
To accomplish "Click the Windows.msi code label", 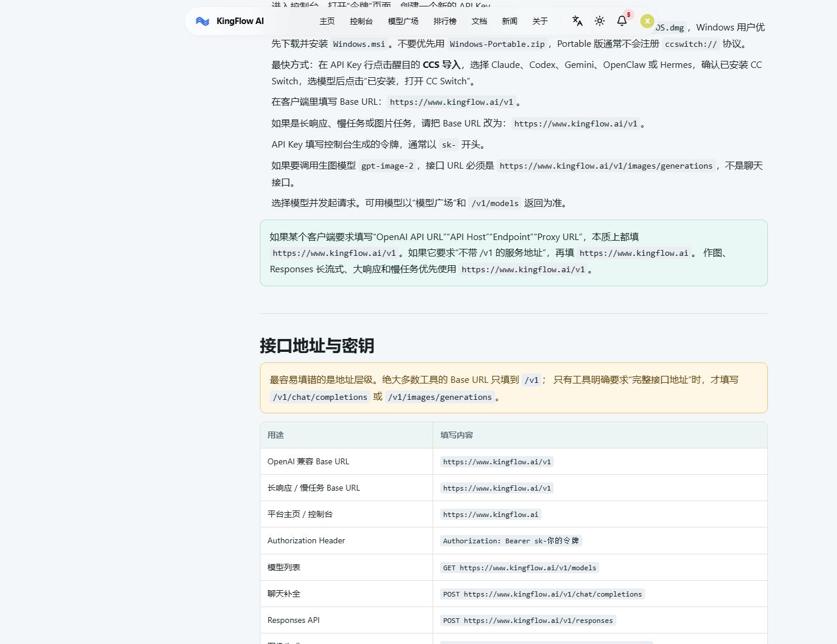I will tap(359, 44).
